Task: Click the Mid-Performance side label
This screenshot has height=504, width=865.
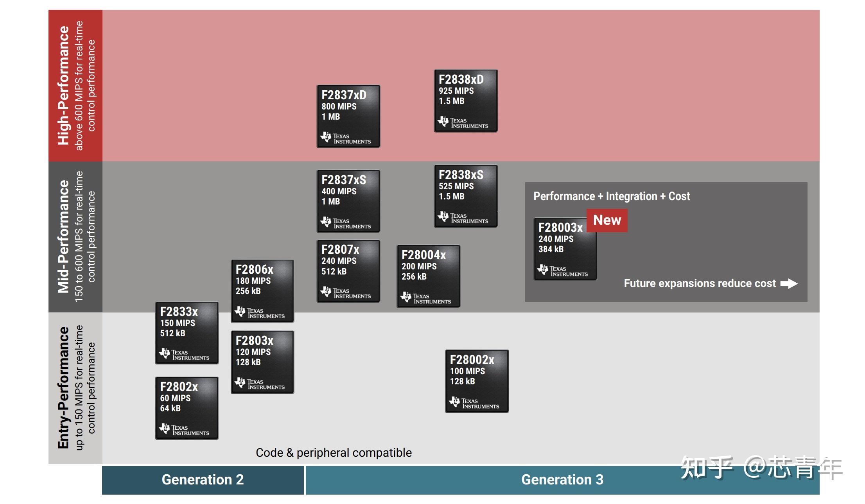Action: [x=75, y=237]
